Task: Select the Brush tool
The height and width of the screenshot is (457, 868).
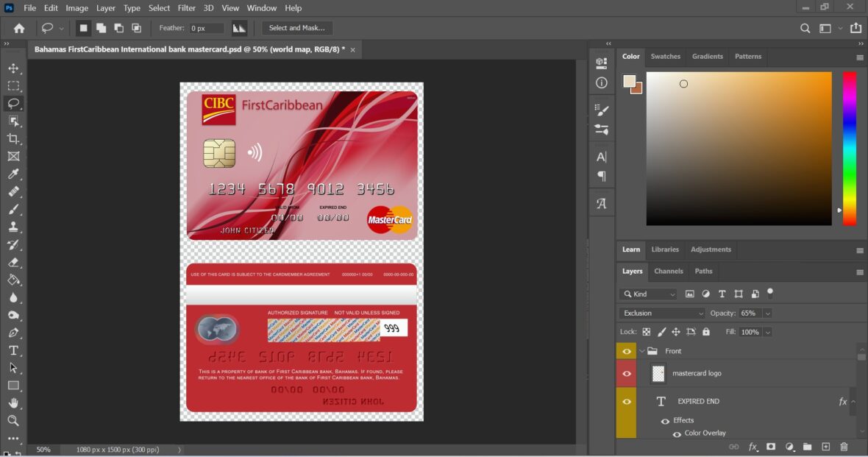Action: tap(13, 210)
